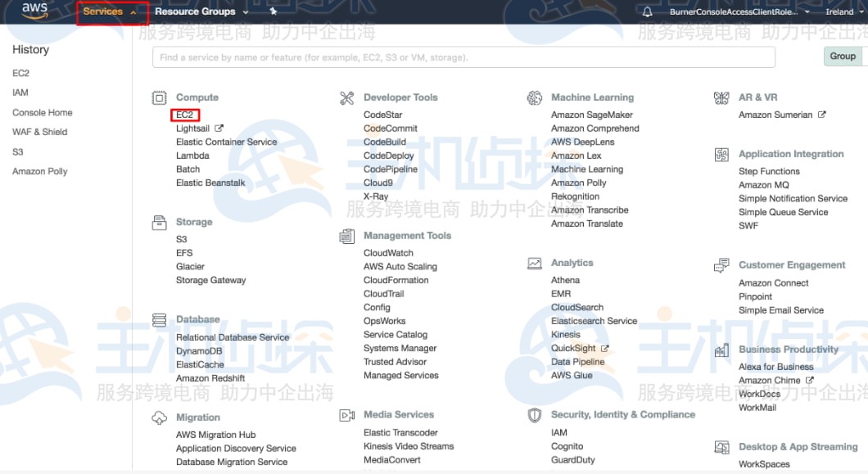Click external link icon beside Amazon Sumerian
This screenshot has width=868, height=474.
(x=821, y=115)
